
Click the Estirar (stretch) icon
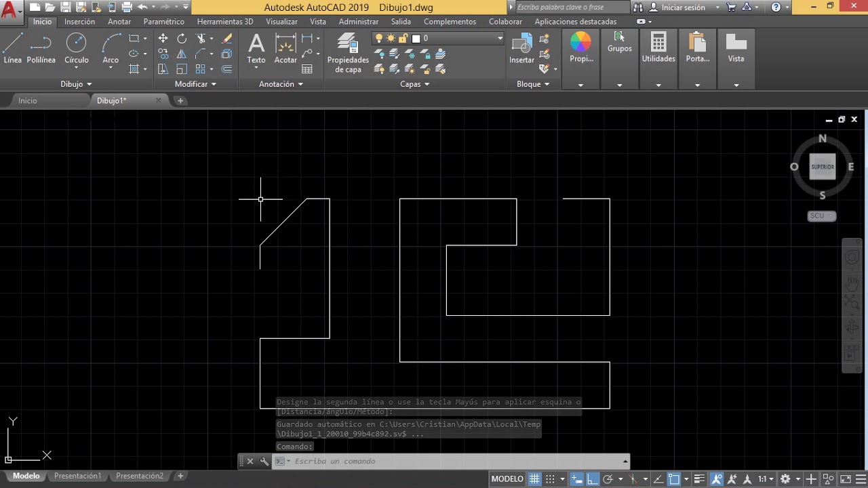[163, 68]
